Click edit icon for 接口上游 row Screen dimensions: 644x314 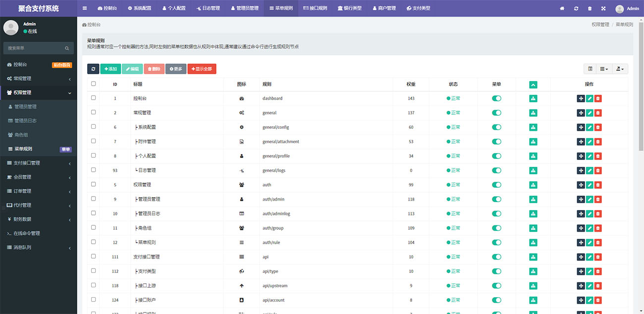click(590, 286)
